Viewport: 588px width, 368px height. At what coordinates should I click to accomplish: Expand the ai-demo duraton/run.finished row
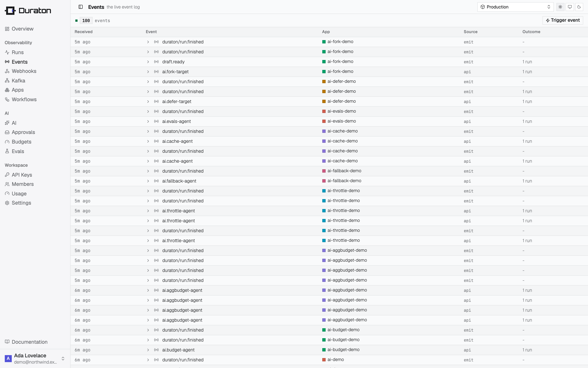(x=148, y=360)
